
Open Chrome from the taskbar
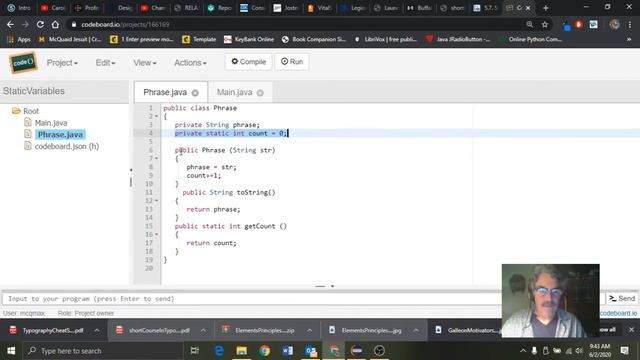click(x=264, y=351)
